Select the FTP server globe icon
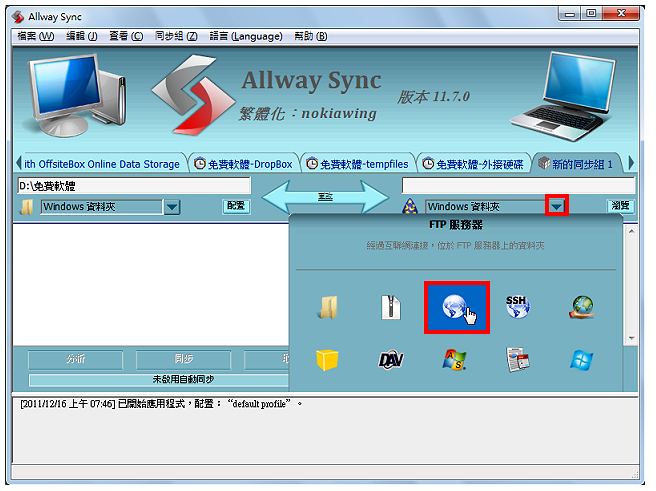The image size is (656, 491). point(456,307)
